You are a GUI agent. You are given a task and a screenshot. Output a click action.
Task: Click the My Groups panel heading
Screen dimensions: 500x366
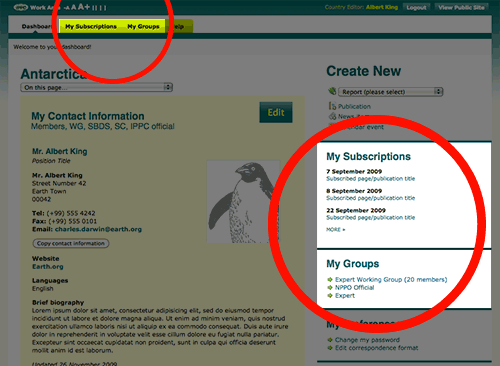click(x=353, y=264)
